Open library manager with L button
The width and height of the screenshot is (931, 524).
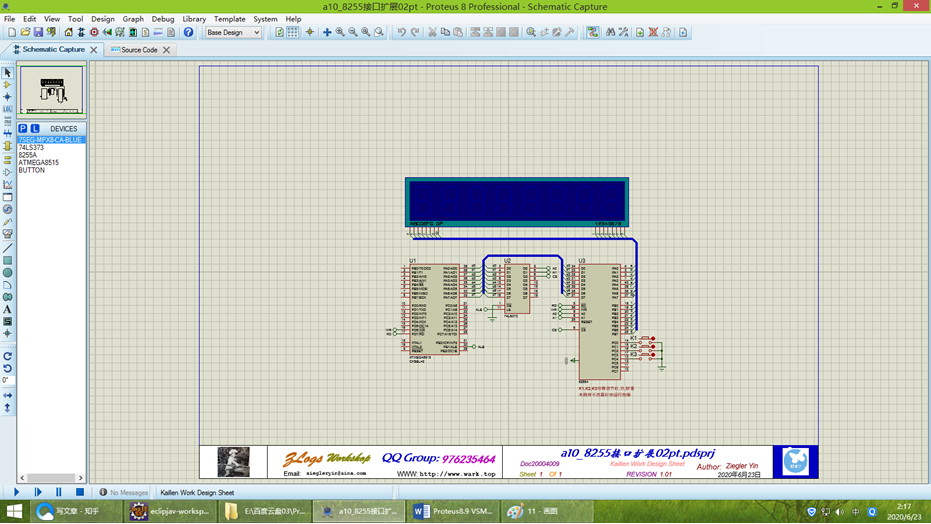tap(35, 129)
